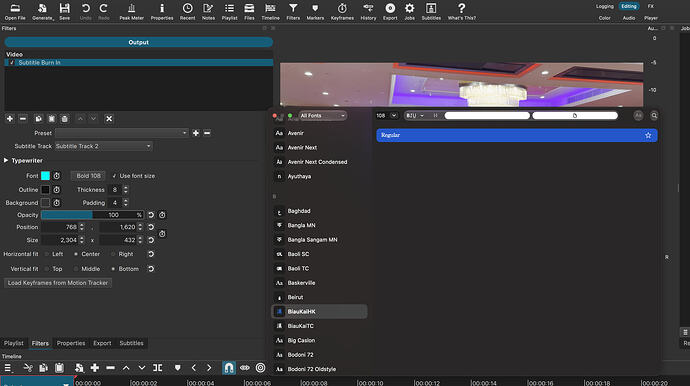This screenshot has height=386, width=690.
Task: Open the Properties panel from toolbar
Action: (x=162, y=12)
